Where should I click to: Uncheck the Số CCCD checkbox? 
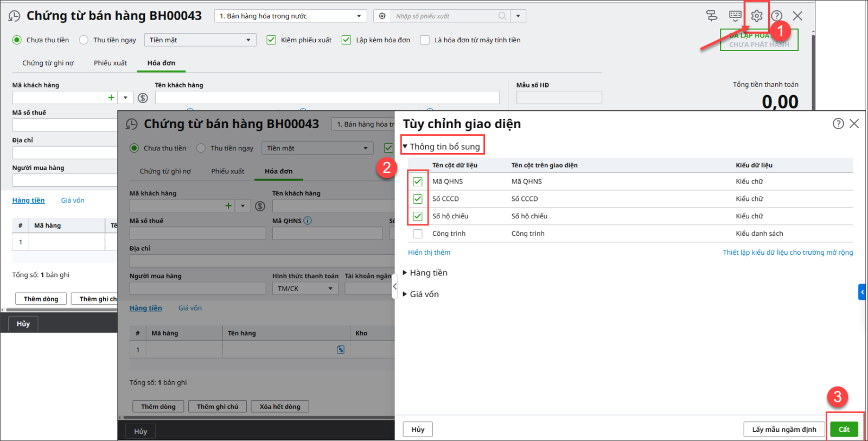click(x=418, y=199)
